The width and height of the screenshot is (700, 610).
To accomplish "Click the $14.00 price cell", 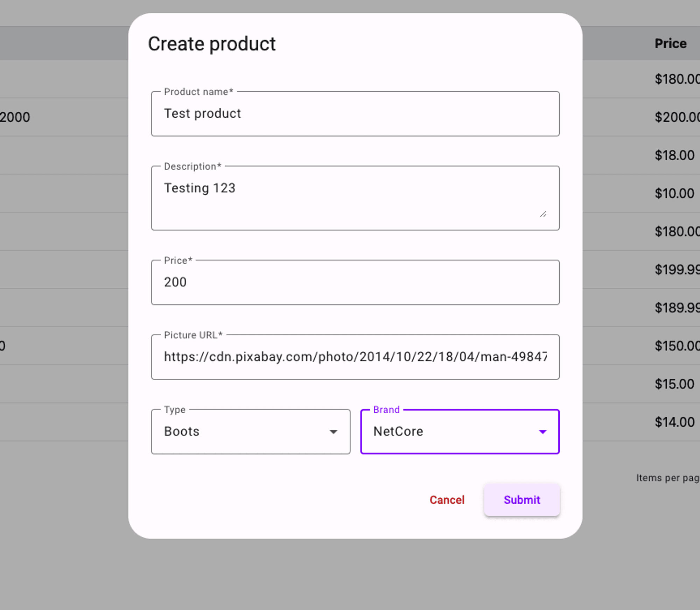I will [674, 422].
